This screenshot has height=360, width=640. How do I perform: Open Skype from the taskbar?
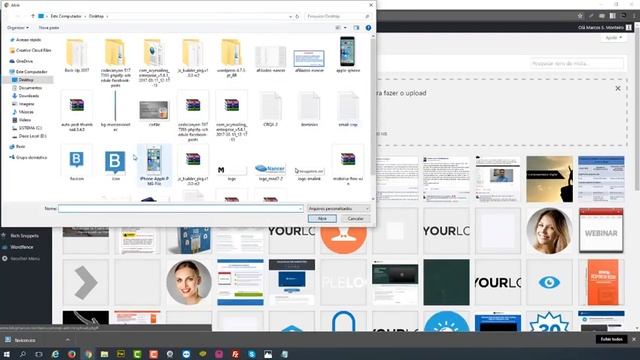251,354
